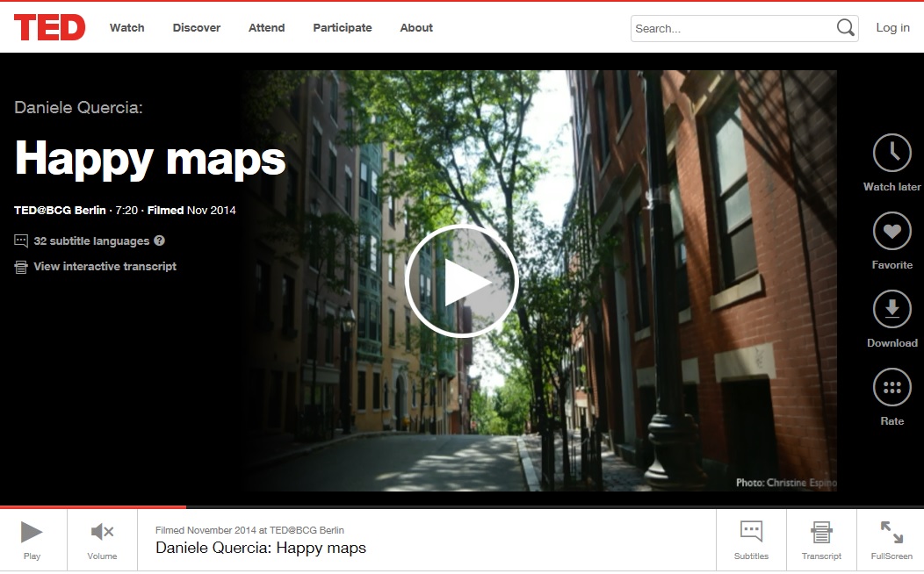Click the Watch later clock icon
Viewport: 924px width, 574px height.
[892, 153]
